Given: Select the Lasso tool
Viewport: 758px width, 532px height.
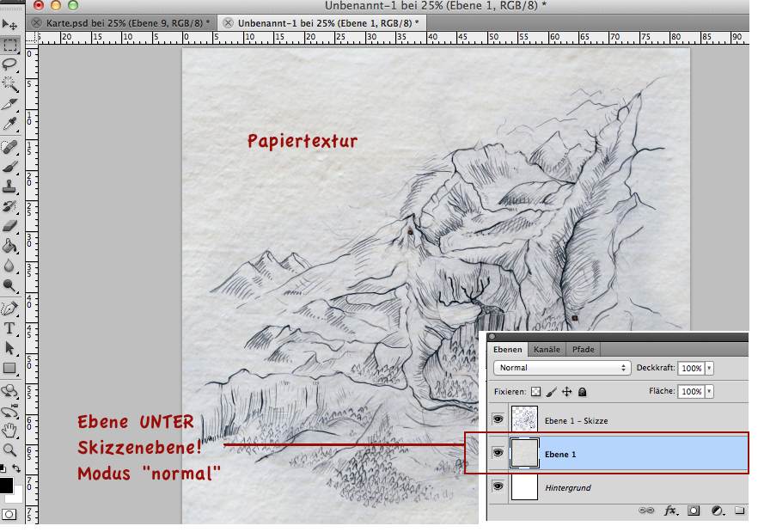Looking at the screenshot, I should 10,64.
